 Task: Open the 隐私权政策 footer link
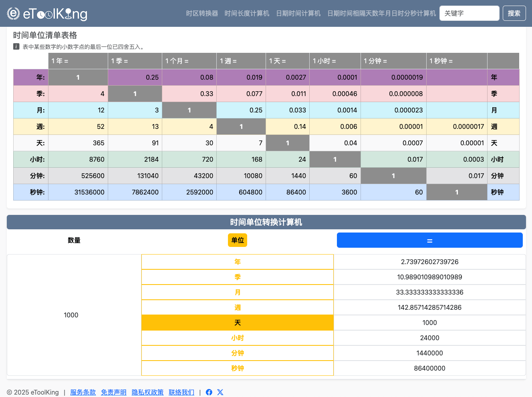(x=147, y=392)
